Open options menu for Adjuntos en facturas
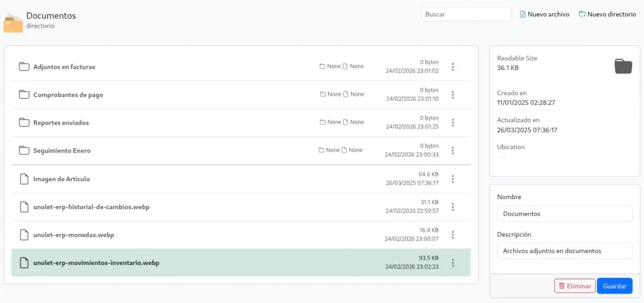This screenshot has width=644, height=303. pos(453,67)
